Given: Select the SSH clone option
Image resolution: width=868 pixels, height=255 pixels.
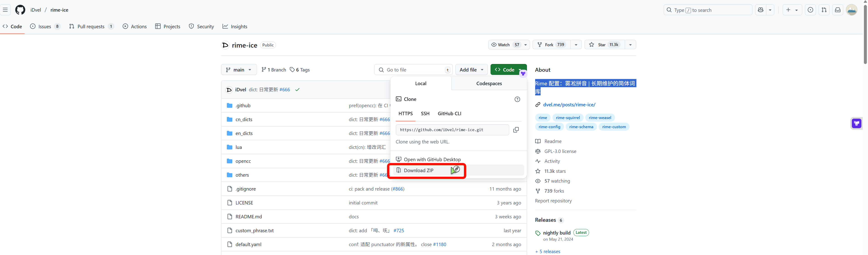Looking at the screenshot, I should point(425,114).
